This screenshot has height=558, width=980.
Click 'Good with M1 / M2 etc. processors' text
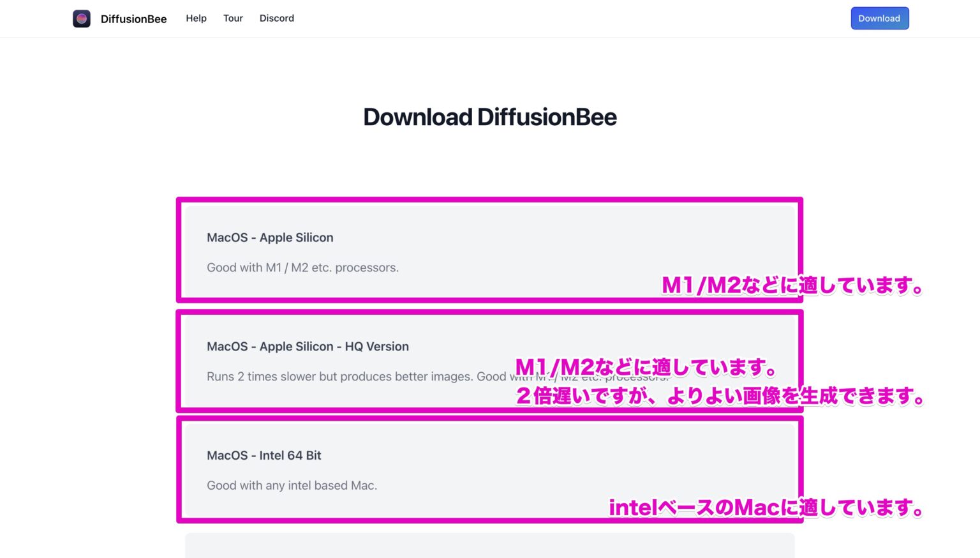302,268
